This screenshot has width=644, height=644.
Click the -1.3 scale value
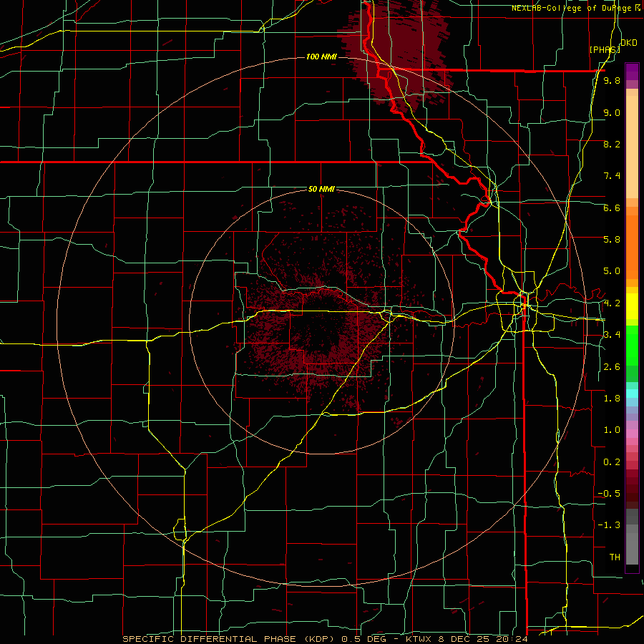tap(609, 525)
